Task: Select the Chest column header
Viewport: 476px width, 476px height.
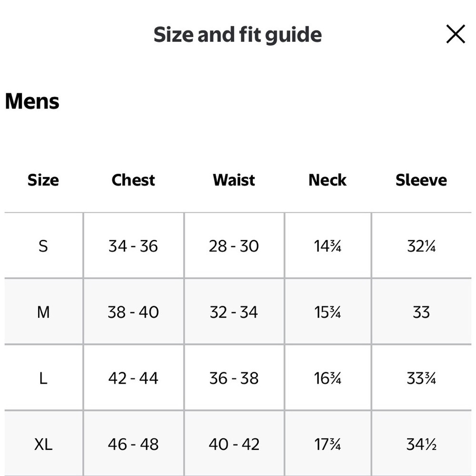Action: tap(133, 180)
